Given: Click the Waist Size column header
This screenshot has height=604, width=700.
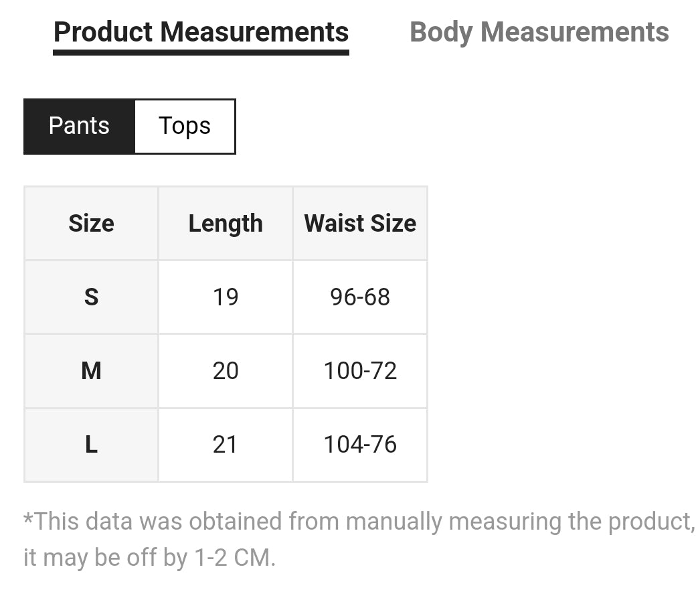Looking at the screenshot, I should tap(360, 223).
